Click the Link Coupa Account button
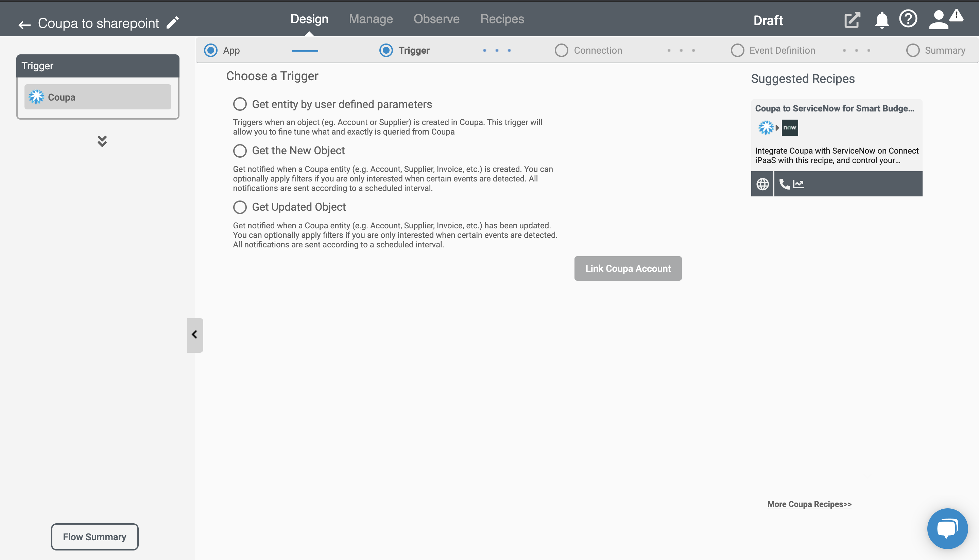979x560 pixels. point(628,268)
